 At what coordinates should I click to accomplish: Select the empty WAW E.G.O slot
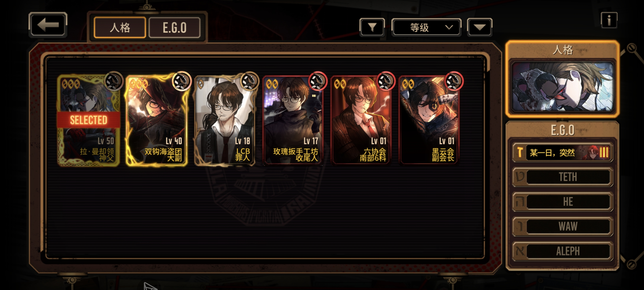pyautogui.click(x=563, y=226)
